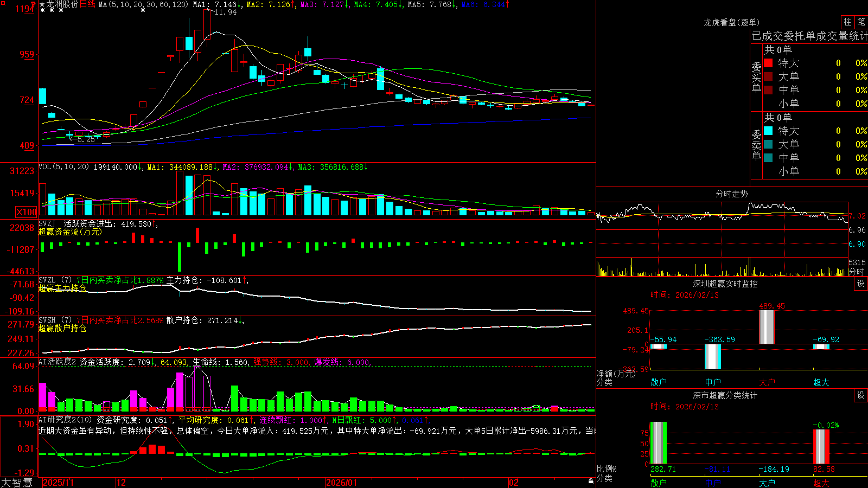Click the 5.25 low price annotation
The width and height of the screenshot is (868, 488).
coord(86,139)
